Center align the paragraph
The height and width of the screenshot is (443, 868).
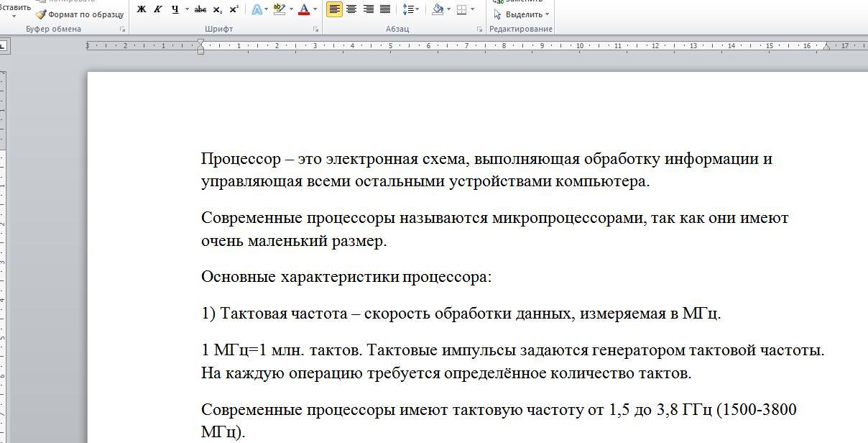click(351, 9)
